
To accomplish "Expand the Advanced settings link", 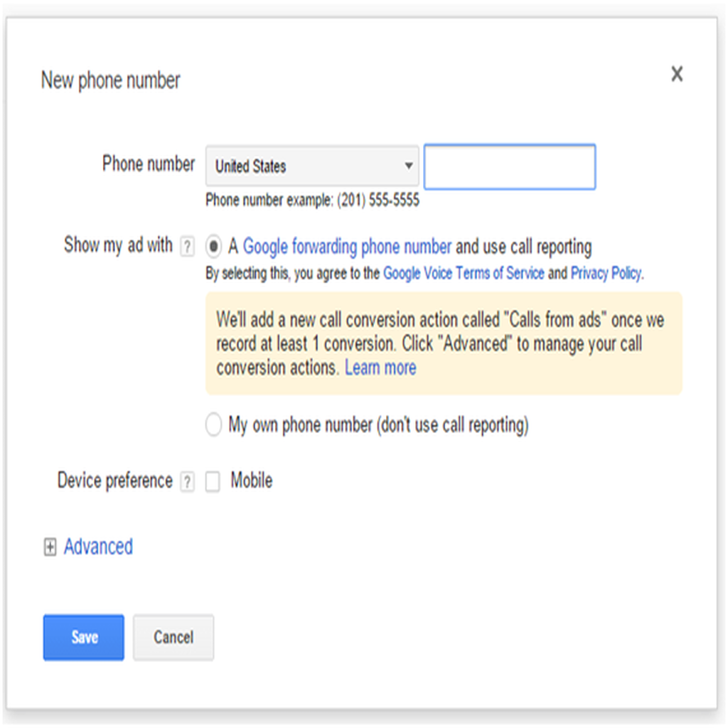I will 98,547.
